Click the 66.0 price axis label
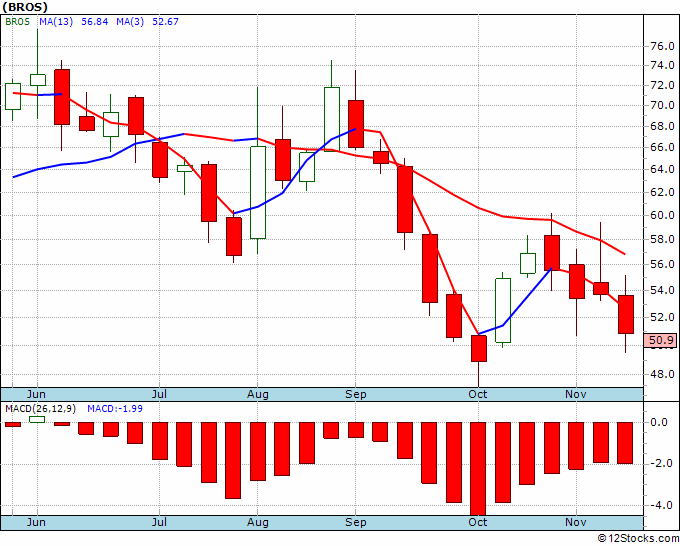The width and height of the screenshot is (680, 546). 662,147
